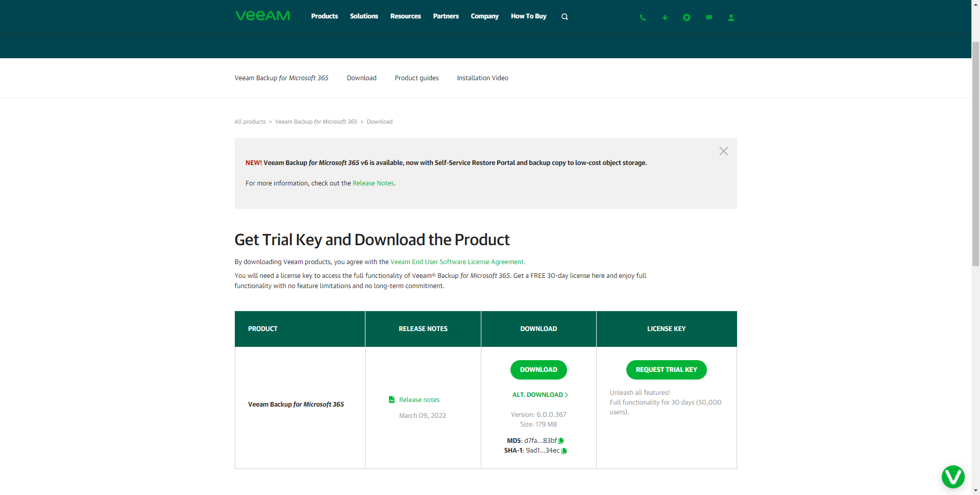Click 'Unleash all features!' text
Image resolution: width=980 pixels, height=495 pixels.
point(640,393)
